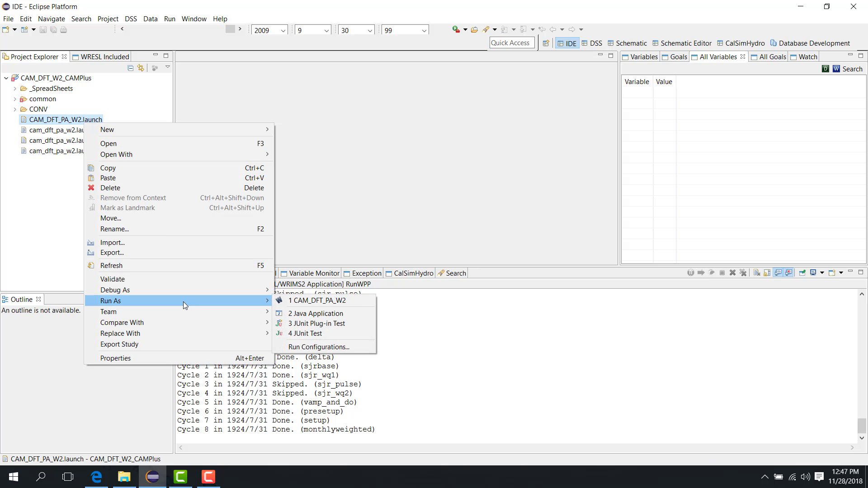Click the Search button in variables panel
This screenshot has width=868, height=488.
coord(852,69)
